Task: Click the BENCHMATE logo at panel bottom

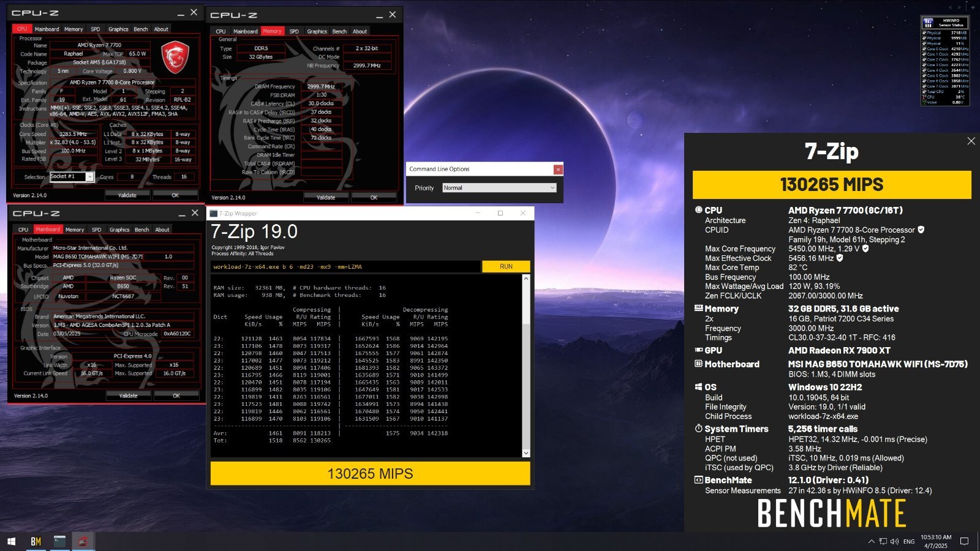Action: (832, 513)
